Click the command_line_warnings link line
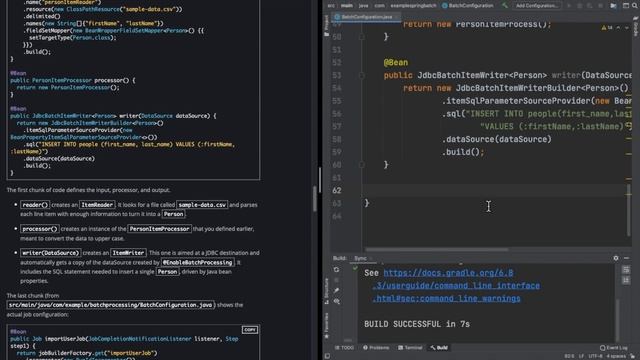640x360 pixels. pyautogui.click(x=446, y=298)
